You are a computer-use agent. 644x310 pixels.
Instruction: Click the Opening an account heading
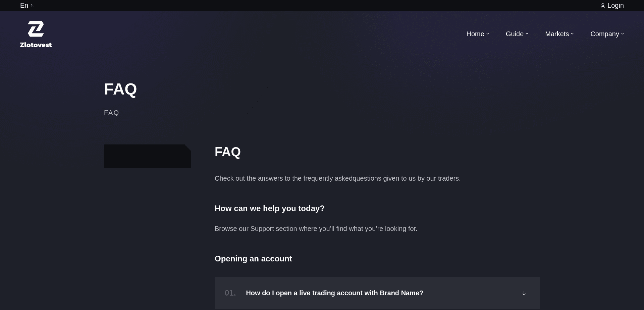pyautogui.click(x=253, y=259)
